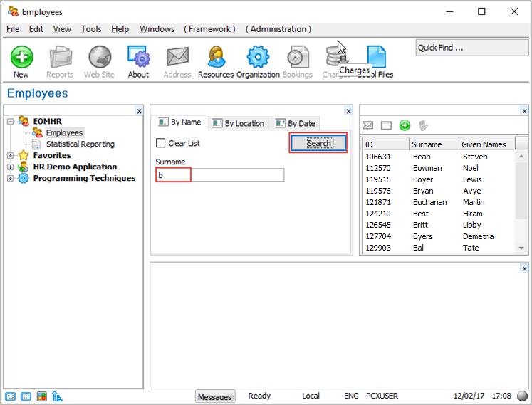Switch to the By Name tab
Viewport: 532px width, 405px height.
tap(179, 122)
